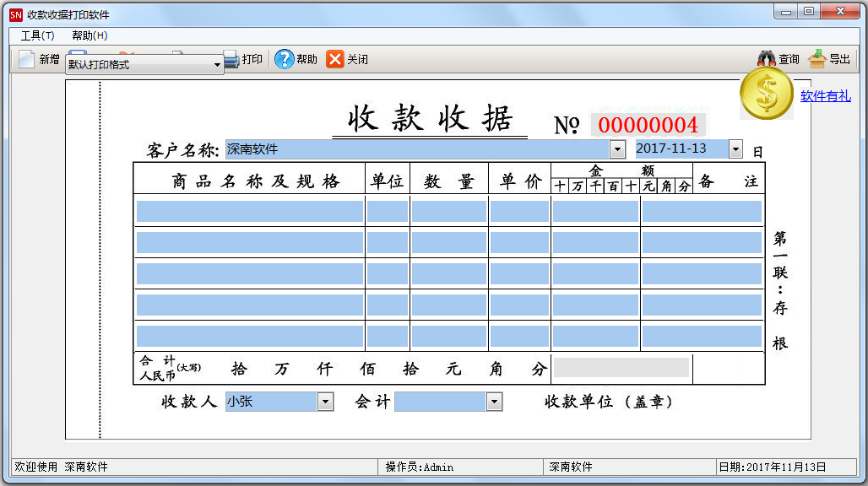Click the 新增 (New) toolbar icon
The height and width of the screenshot is (486, 868).
(26, 59)
